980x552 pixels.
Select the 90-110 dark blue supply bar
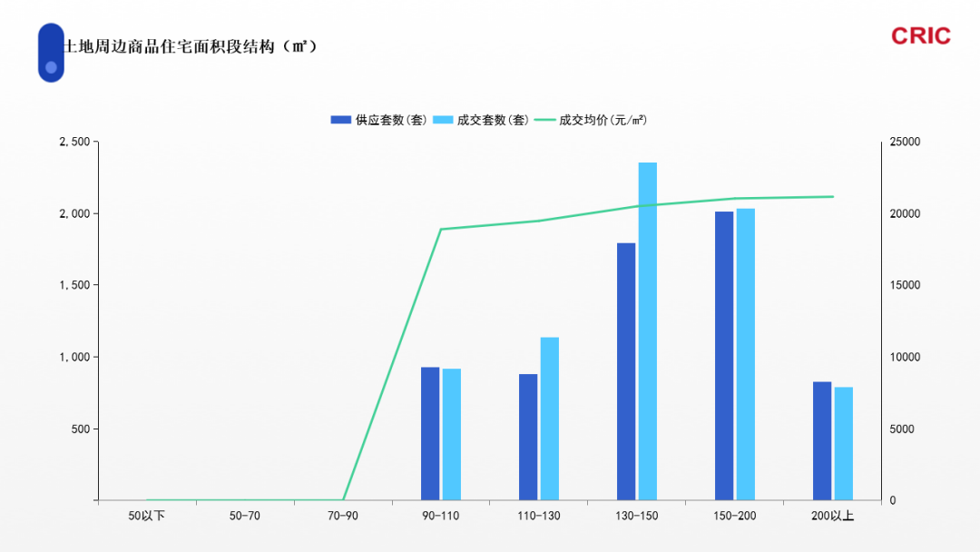pyautogui.click(x=430, y=434)
